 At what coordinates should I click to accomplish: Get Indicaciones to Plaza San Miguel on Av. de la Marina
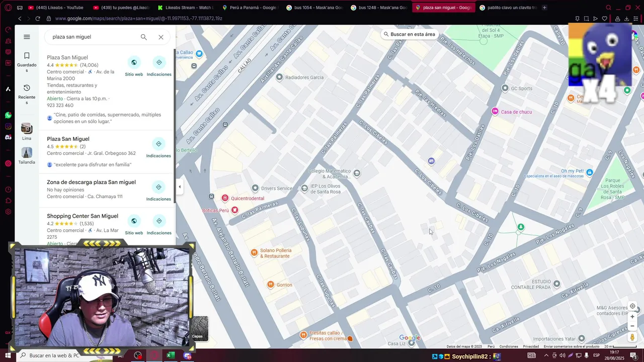[159, 66]
